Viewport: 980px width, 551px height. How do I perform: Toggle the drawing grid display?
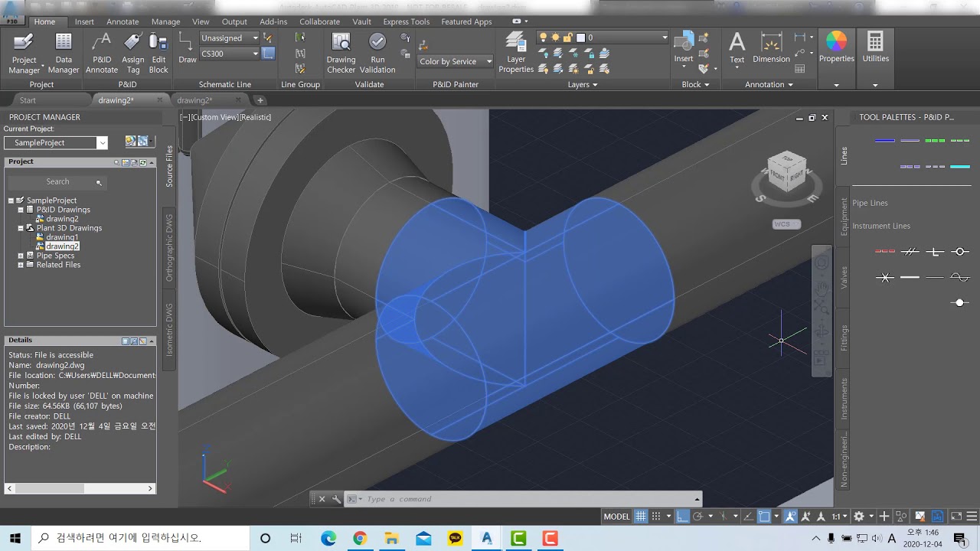click(x=641, y=517)
